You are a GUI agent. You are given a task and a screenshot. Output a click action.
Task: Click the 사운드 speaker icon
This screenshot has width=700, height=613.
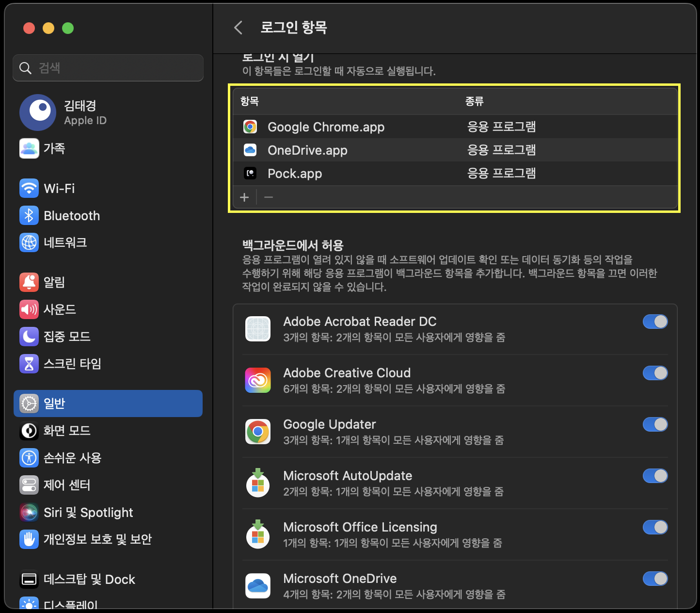tap(29, 309)
